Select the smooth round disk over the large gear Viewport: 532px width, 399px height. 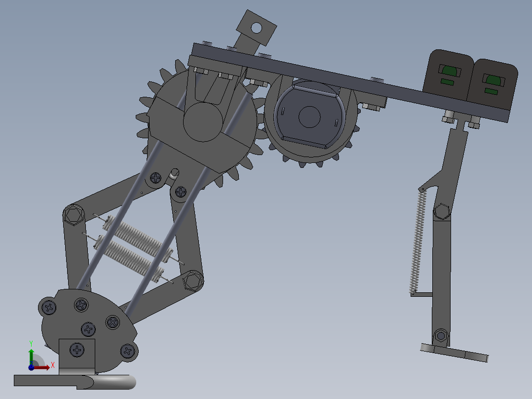pos(202,122)
